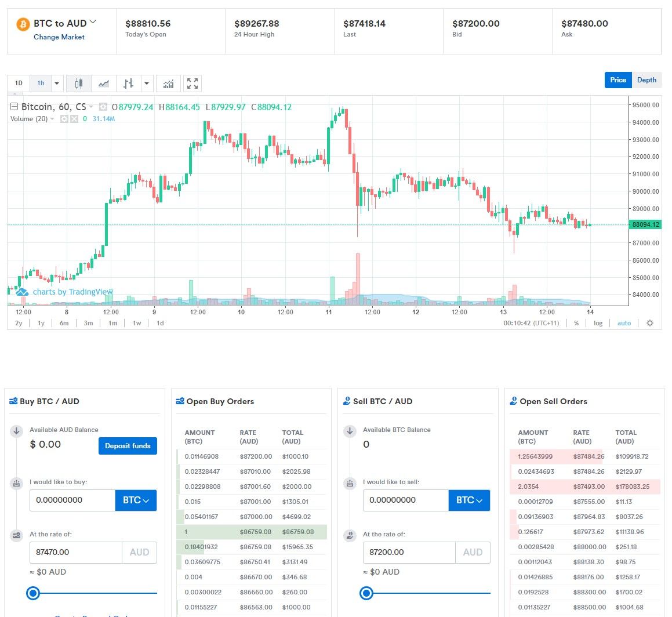Viewport: 672px width, 617px height.
Task: Expand Volume (20) legend arrow
Action: pyautogui.click(x=52, y=119)
